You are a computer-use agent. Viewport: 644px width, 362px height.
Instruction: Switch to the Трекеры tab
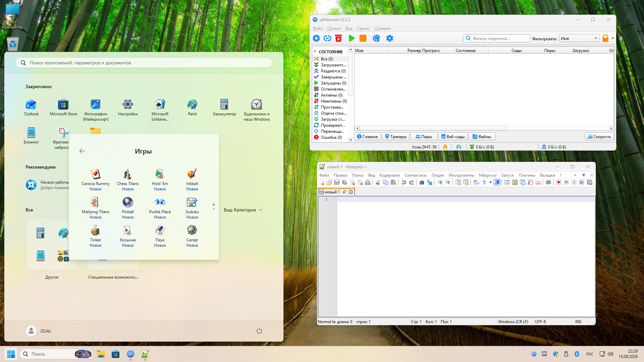coord(395,136)
